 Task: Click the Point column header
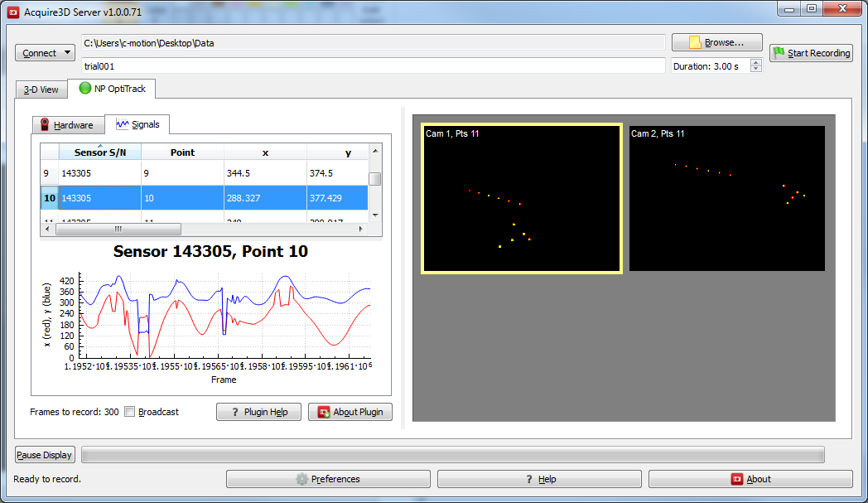(x=182, y=152)
